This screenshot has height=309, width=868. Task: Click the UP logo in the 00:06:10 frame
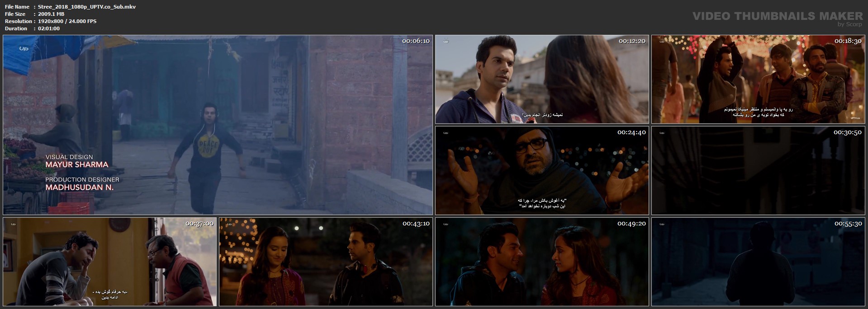point(24,48)
